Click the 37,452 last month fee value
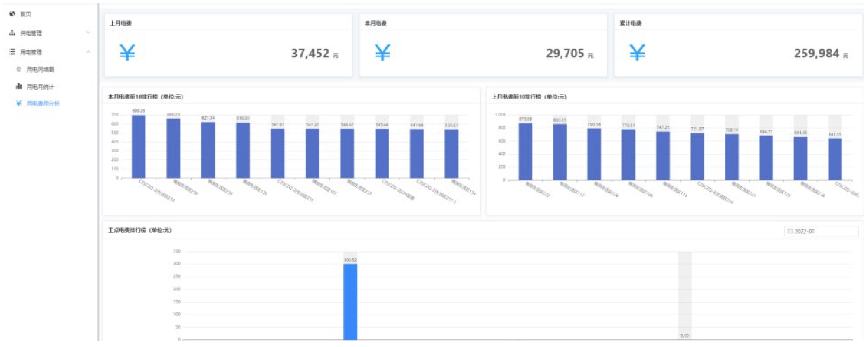This screenshot has height=347, width=868. tap(310, 53)
